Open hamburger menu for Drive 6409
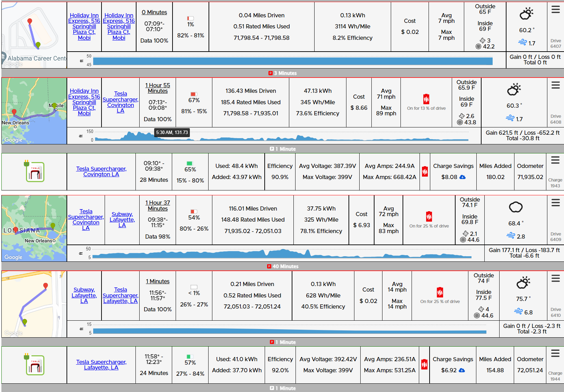Image resolution: width=564 pixels, height=392 pixels. click(x=555, y=203)
